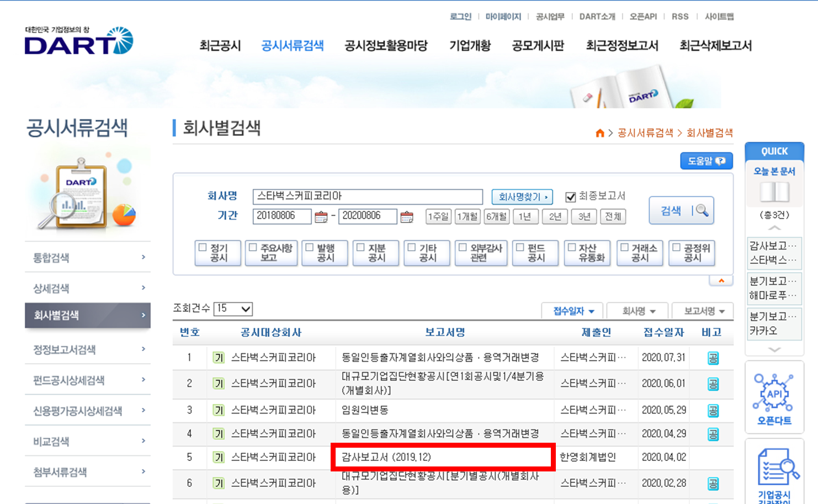Check the 거래소공시 checkbox
Screen dimensions: 818x504
(x=624, y=247)
